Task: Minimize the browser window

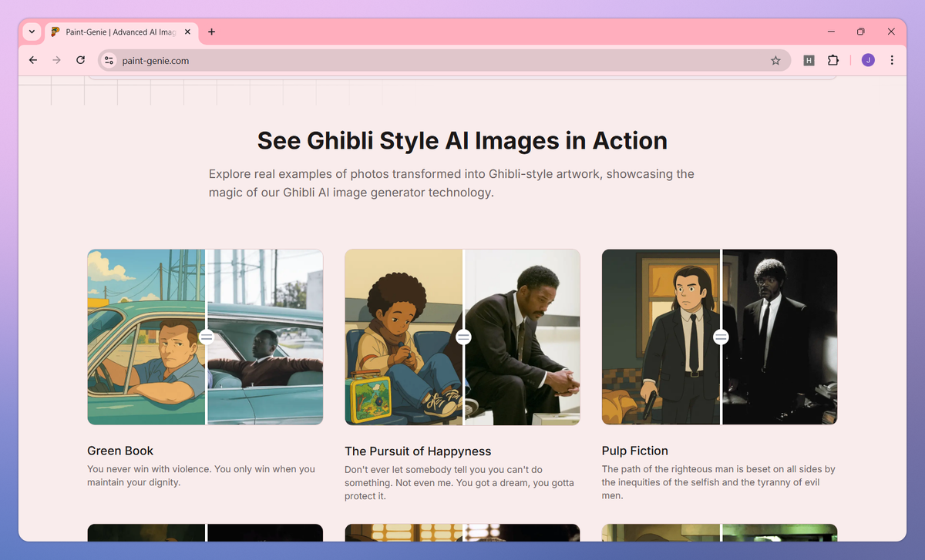Action: (x=831, y=32)
